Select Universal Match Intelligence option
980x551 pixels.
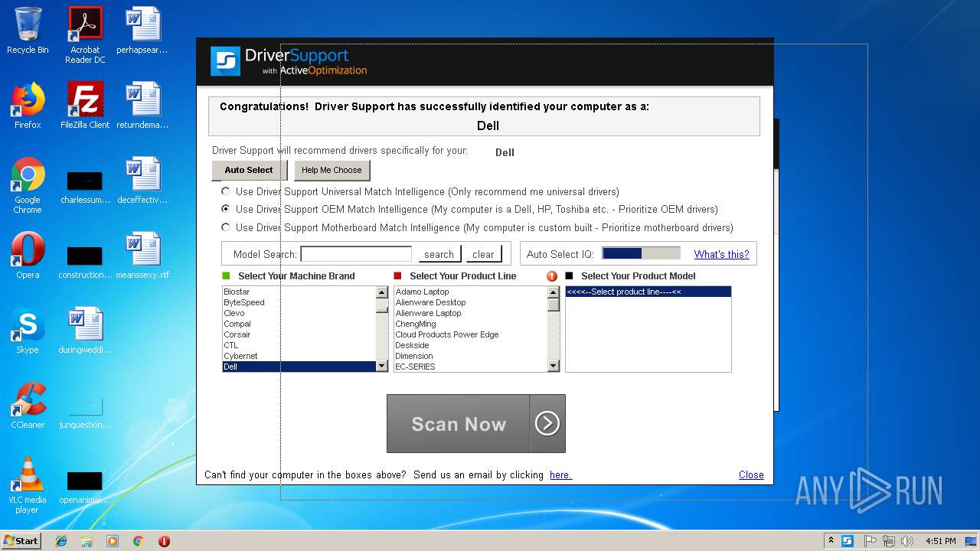[225, 191]
